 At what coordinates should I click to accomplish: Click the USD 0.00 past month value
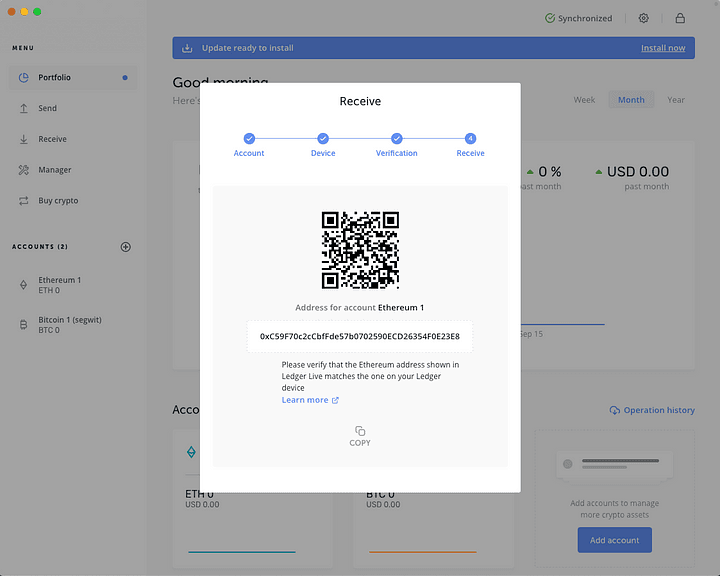(638, 172)
